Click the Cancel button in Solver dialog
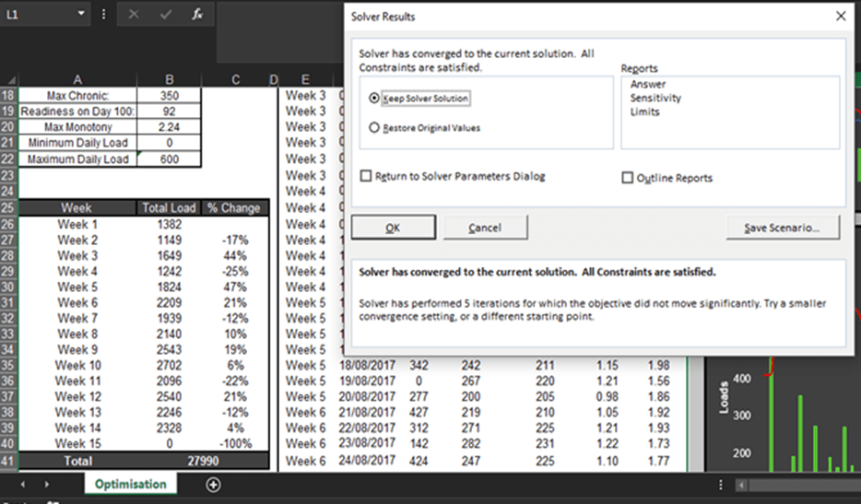The width and height of the screenshot is (861, 504). click(485, 228)
